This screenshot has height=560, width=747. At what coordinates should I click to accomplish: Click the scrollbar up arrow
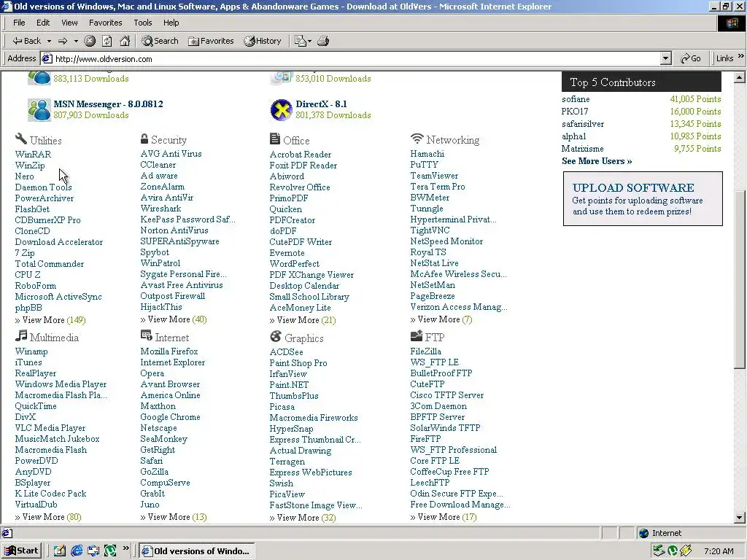[x=740, y=77]
